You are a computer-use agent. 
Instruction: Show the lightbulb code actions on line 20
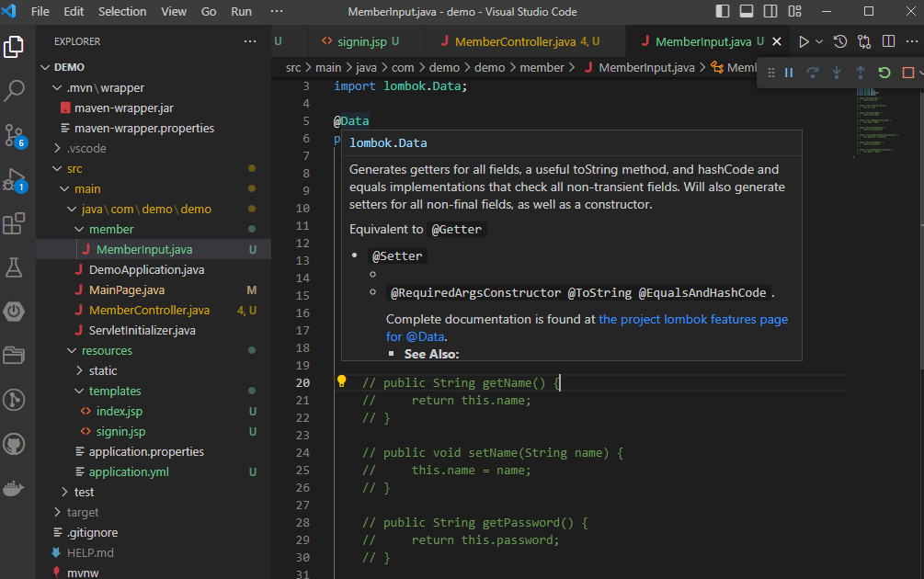341,381
